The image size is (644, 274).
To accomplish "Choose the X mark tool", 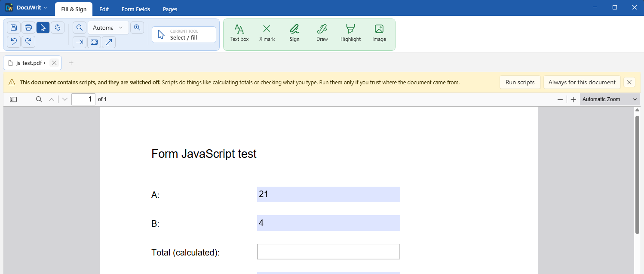I will (267, 34).
